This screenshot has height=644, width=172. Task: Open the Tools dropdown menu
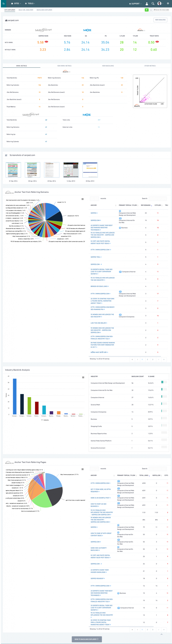(x=30, y=3)
